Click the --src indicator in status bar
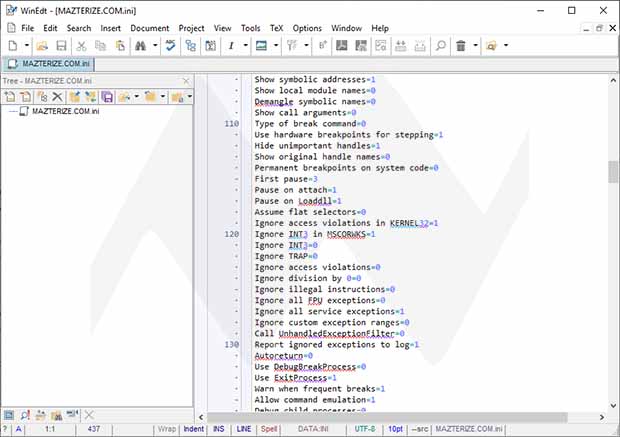The image size is (620, 437). (420, 429)
